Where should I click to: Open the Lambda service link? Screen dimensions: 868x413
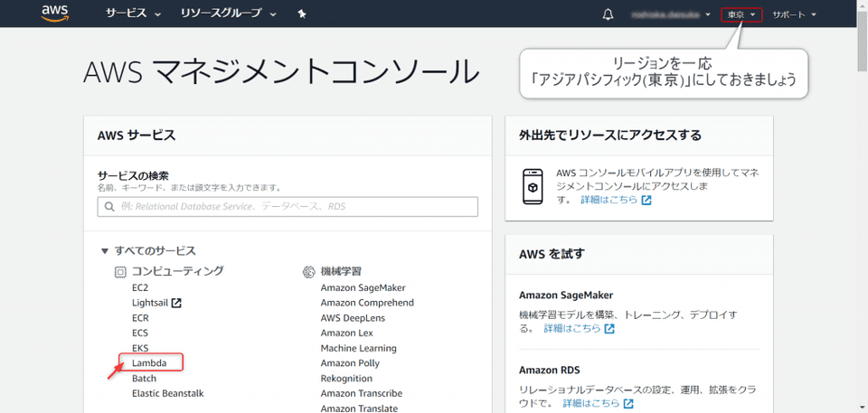click(149, 362)
